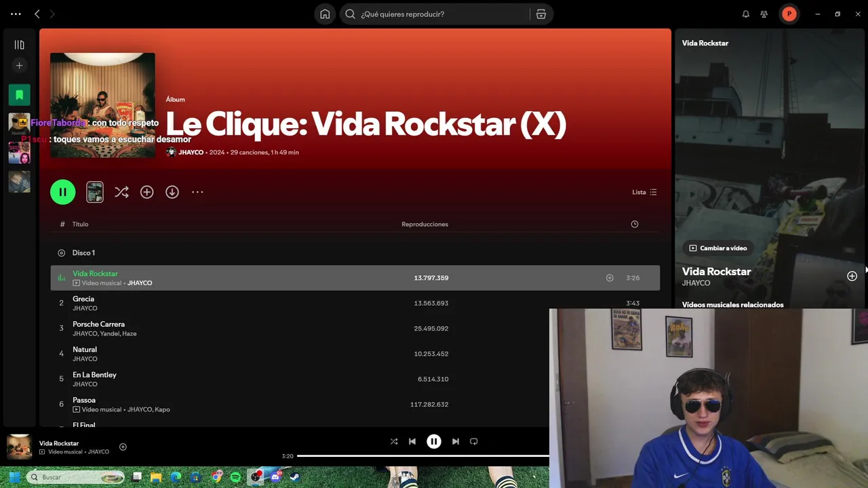Skip to previous track
The height and width of the screenshot is (488, 868).
click(x=412, y=441)
